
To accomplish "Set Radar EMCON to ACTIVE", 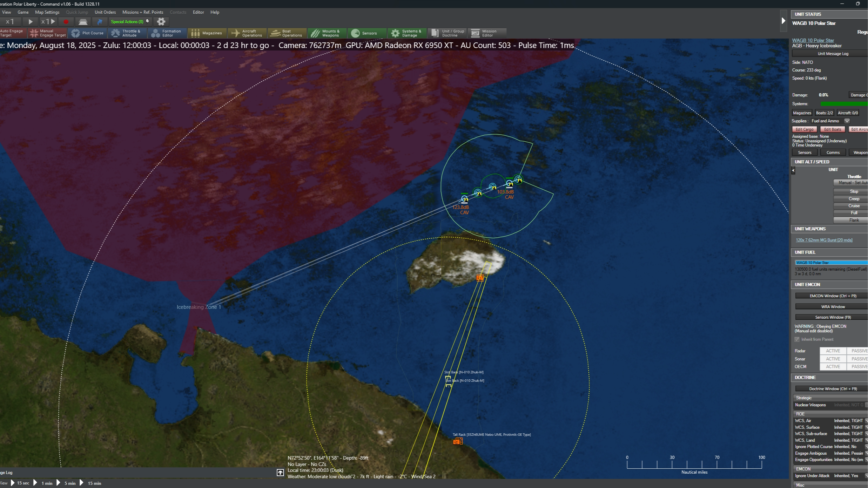I will click(x=833, y=351).
